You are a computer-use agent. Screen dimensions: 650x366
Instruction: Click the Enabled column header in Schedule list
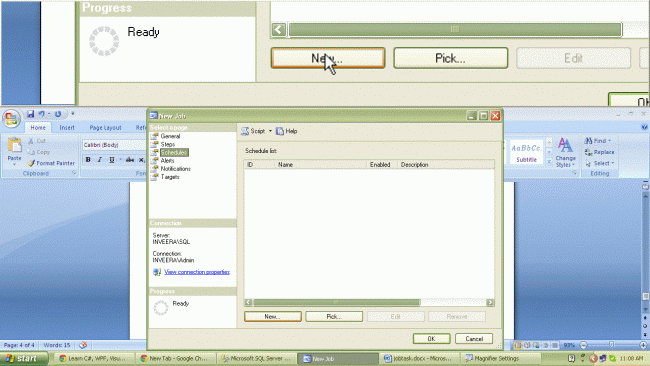(x=382, y=165)
